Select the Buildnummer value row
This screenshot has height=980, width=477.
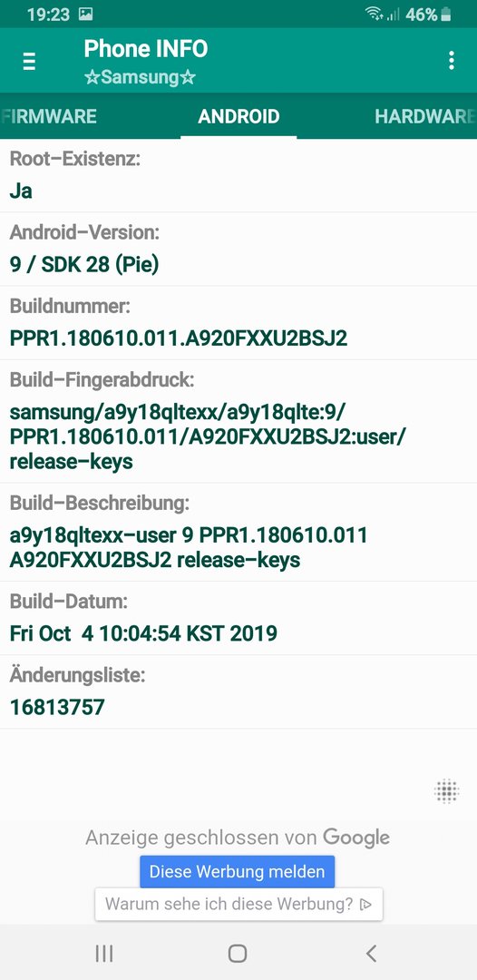(238, 323)
